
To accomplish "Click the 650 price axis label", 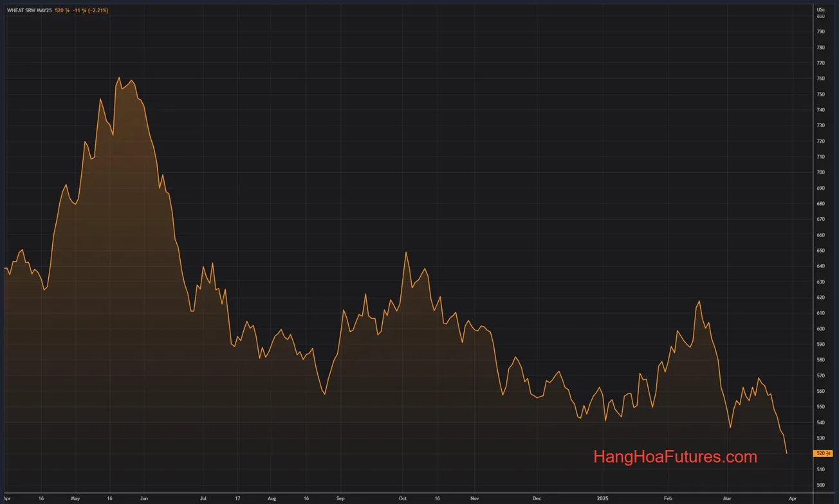I will [820, 251].
